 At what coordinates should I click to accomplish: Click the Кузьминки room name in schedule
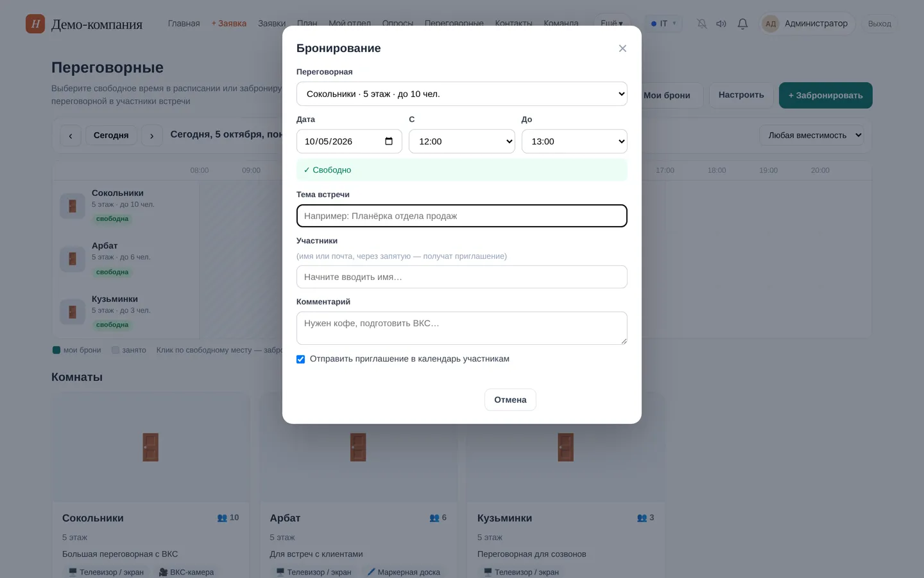pos(115,299)
